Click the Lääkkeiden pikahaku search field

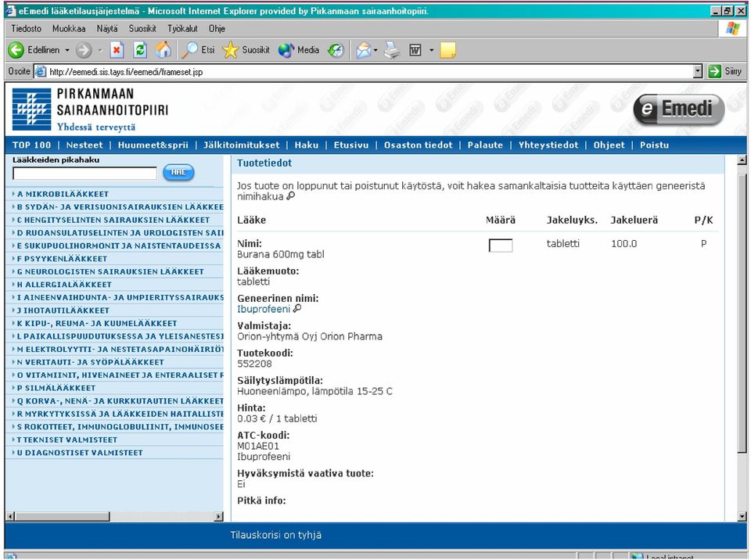pyautogui.click(x=84, y=174)
